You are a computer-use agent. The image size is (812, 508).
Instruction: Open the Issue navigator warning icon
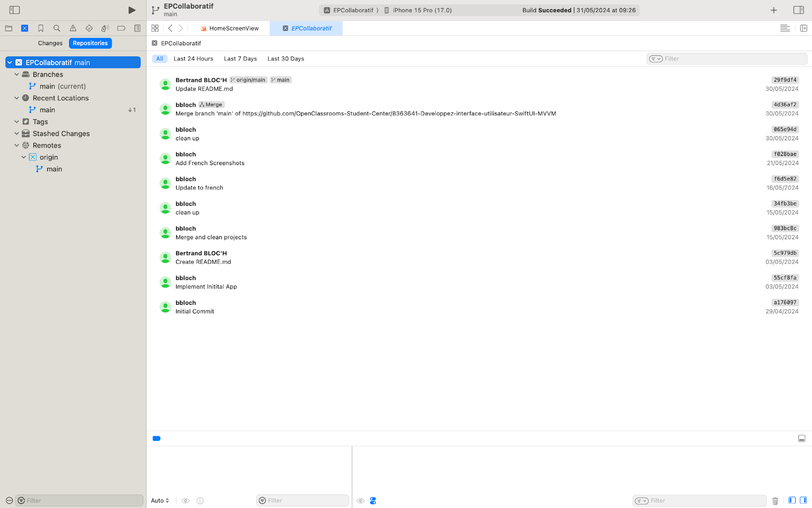tap(73, 28)
